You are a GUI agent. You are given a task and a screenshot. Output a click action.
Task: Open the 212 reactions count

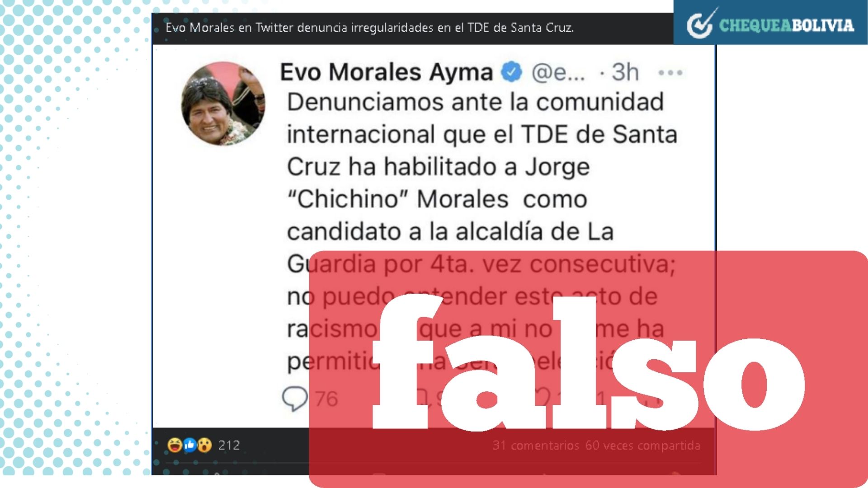[x=229, y=446]
